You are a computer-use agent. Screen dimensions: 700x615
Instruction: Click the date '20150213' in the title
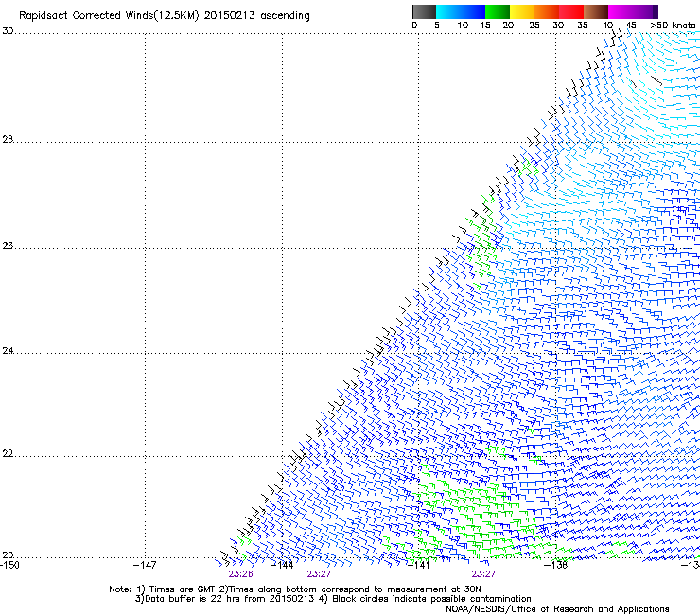pyautogui.click(x=230, y=16)
